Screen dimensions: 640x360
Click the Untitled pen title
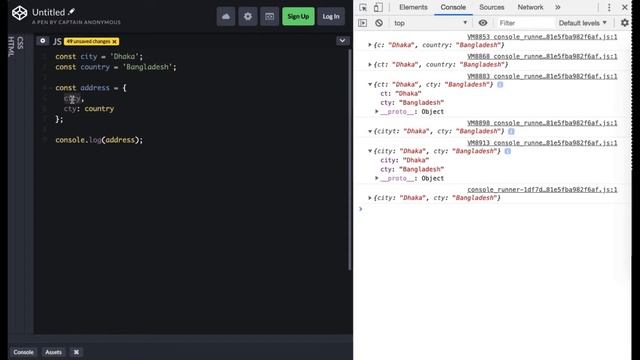(48, 12)
